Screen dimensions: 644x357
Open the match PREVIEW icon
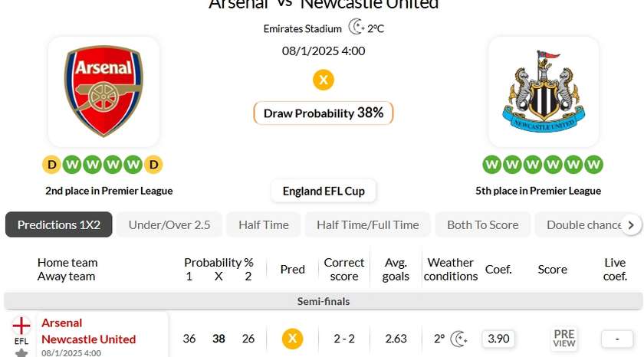pyautogui.click(x=563, y=339)
